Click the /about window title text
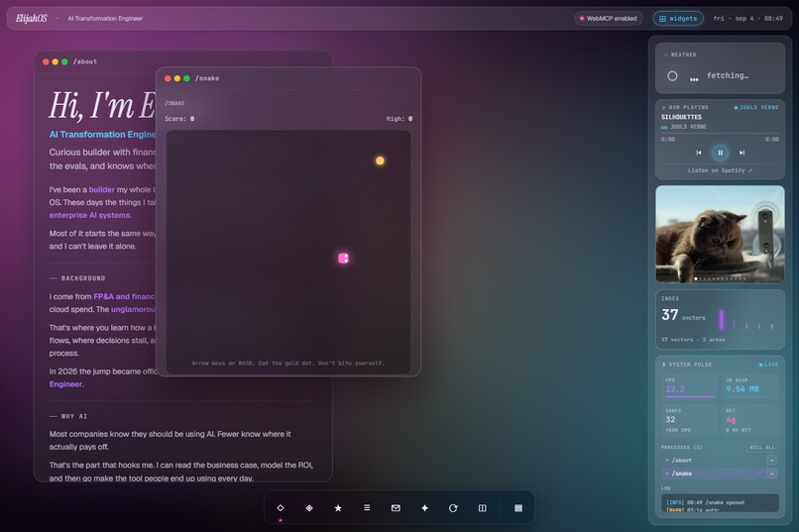The width and height of the screenshot is (799, 532). point(85,61)
